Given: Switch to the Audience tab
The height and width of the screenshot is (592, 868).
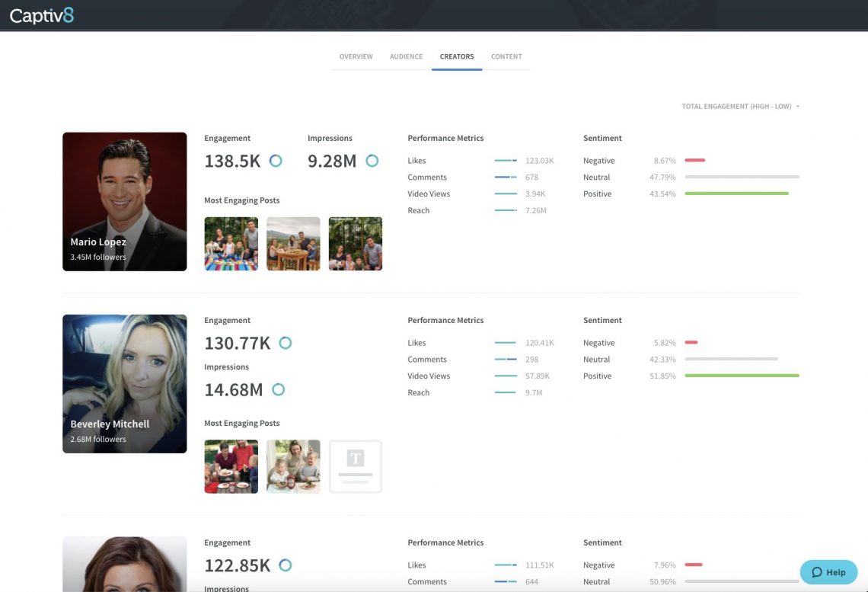Looking at the screenshot, I should click(x=406, y=56).
